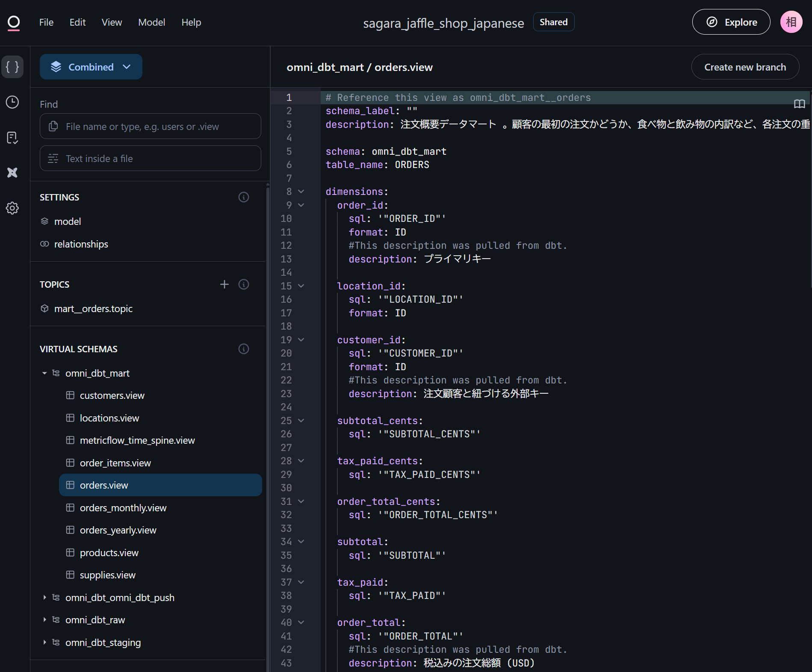Expand the omni_dbt_staging schema
Viewport: 812px width, 672px height.
coord(44,643)
